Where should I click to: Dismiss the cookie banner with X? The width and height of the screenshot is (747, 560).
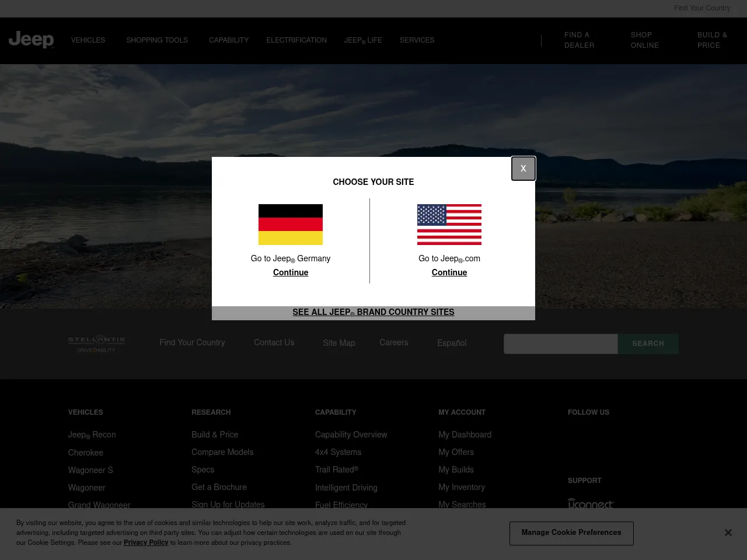(x=728, y=533)
